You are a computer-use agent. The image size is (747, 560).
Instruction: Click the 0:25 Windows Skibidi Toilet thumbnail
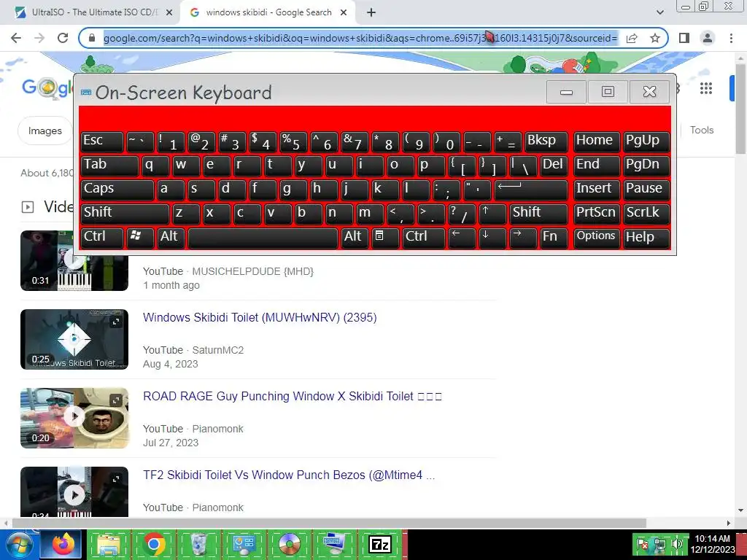(74, 339)
